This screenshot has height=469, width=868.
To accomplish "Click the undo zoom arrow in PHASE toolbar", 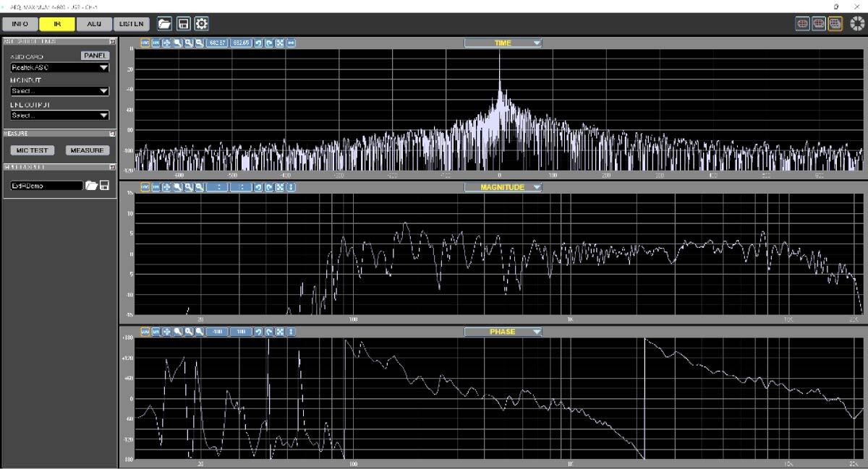I will pos(258,332).
